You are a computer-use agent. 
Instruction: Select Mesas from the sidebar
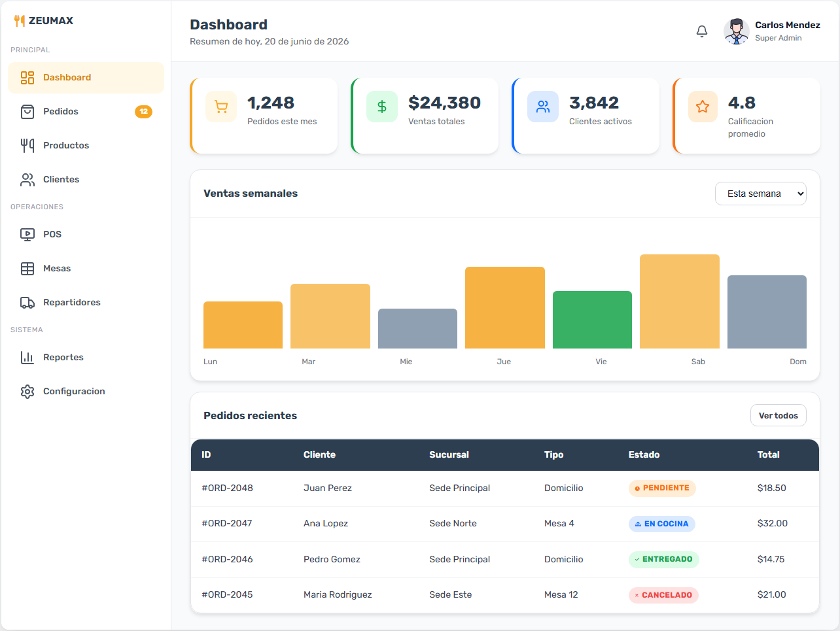(86, 269)
